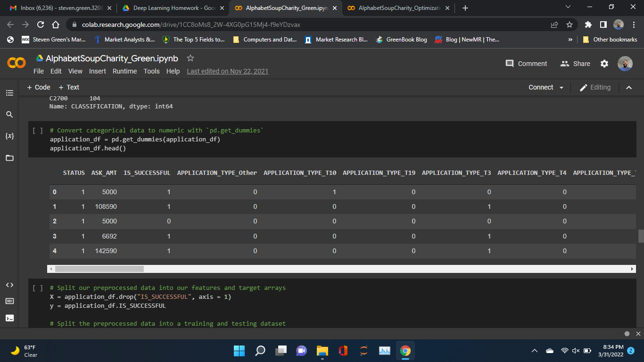644x362 pixels.
Task: Open the Runtime menu
Action: [124, 71]
